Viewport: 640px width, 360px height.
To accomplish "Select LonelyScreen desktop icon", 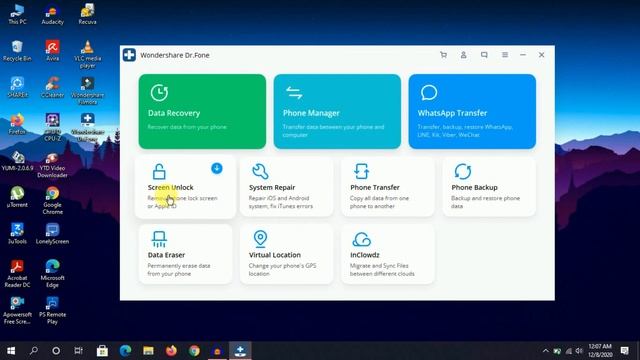I will click(x=52, y=233).
